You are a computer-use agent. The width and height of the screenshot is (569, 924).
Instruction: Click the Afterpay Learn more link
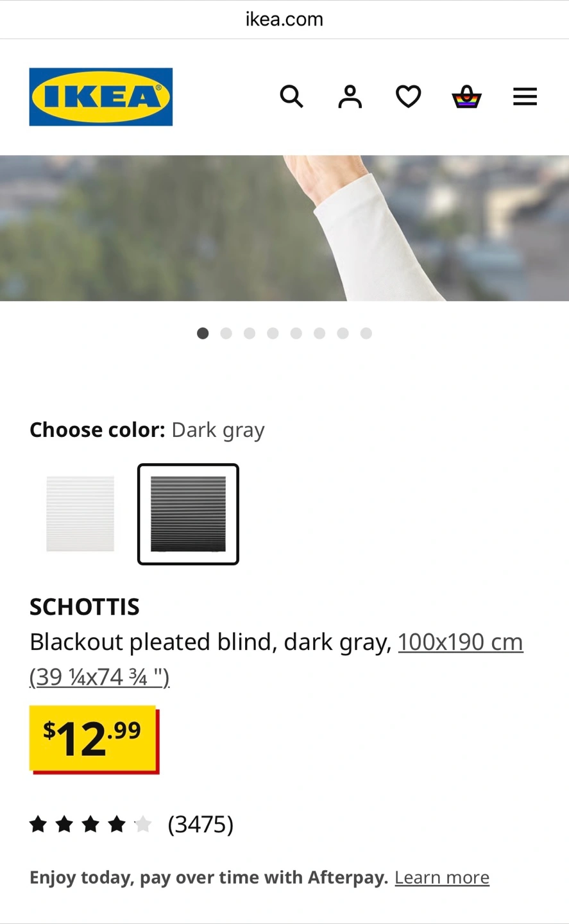[x=442, y=877]
